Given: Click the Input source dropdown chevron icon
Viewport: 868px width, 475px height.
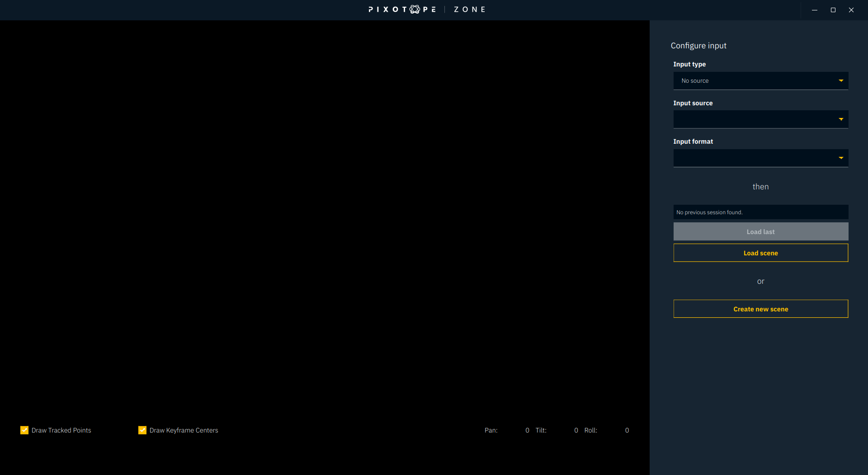Looking at the screenshot, I should [x=841, y=119].
